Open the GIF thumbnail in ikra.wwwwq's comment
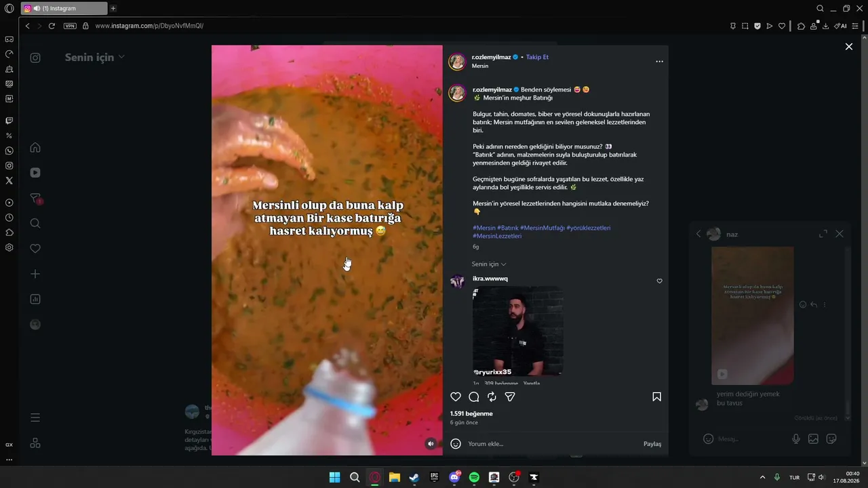868x488 pixels. [x=518, y=331]
